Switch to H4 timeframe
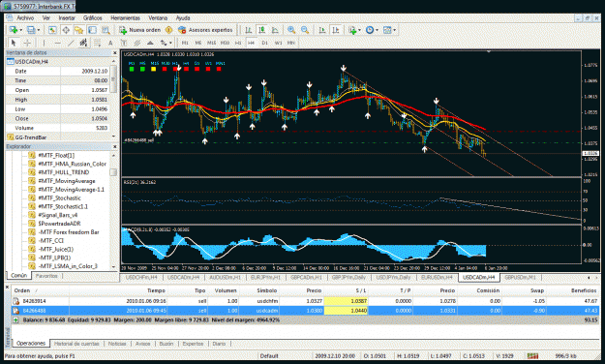 251,43
